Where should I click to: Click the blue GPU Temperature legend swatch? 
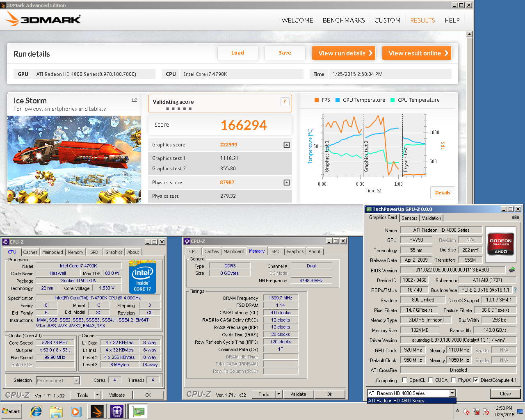(x=338, y=100)
